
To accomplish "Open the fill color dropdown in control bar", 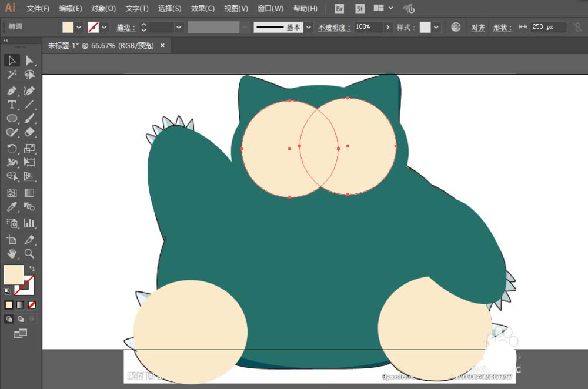I will pos(79,27).
